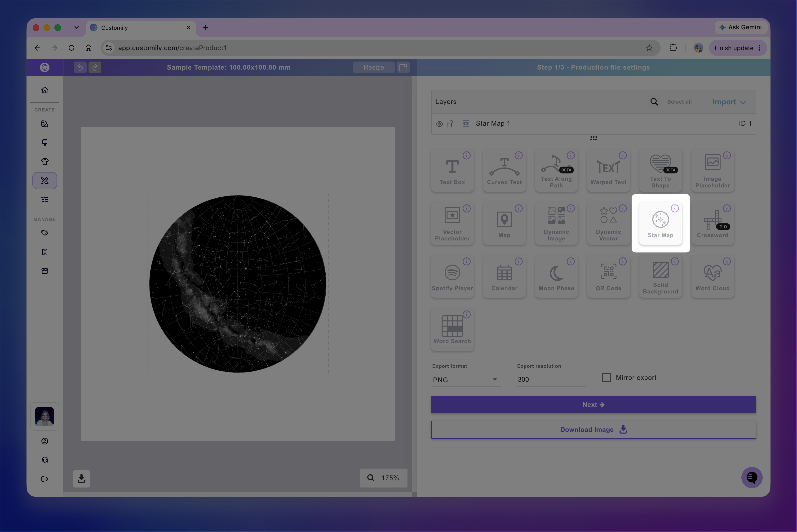This screenshot has height=532, width=797.
Task: Open Chrome's three-dot menu
Action: (759, 48)
